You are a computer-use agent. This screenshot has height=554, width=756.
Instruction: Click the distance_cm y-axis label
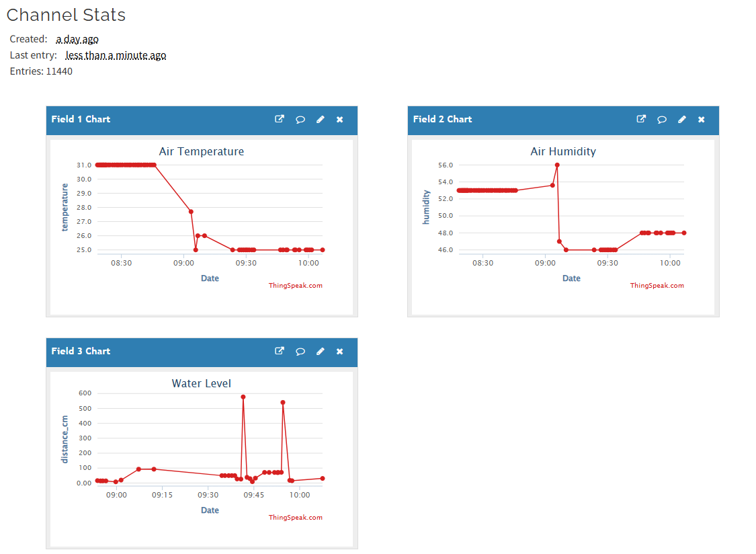[x=65, y=440]
